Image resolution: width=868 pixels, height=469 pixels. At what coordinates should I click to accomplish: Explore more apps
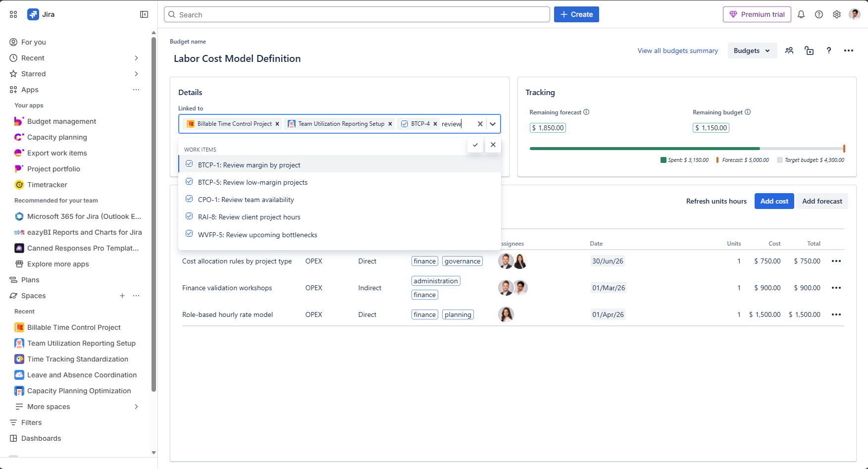[58, 264]
